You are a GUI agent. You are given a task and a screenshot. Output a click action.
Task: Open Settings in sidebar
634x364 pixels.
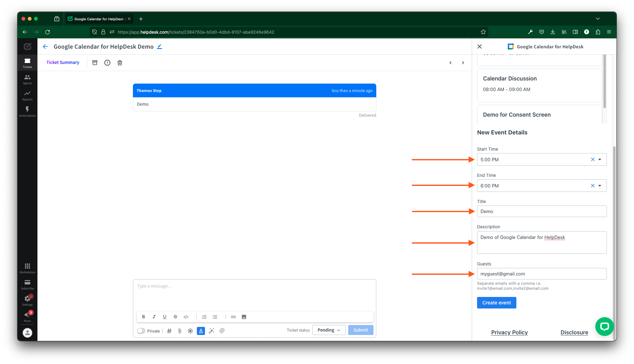(27, 301)
